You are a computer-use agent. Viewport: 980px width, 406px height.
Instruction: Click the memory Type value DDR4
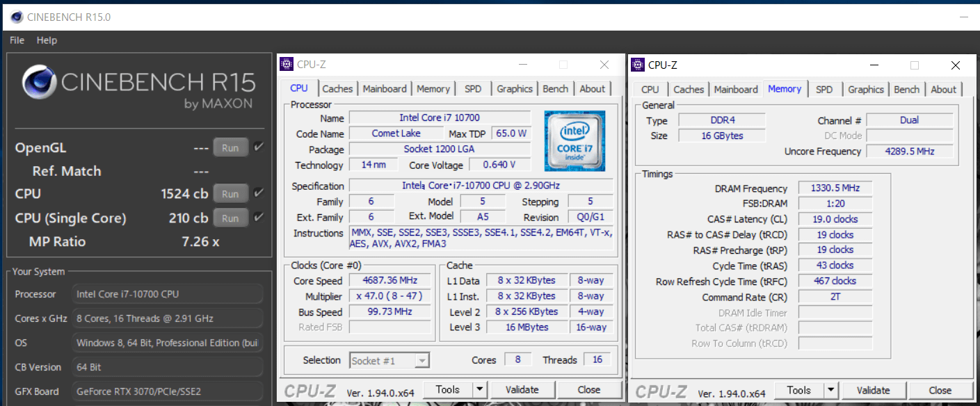(x=722, y=120)
